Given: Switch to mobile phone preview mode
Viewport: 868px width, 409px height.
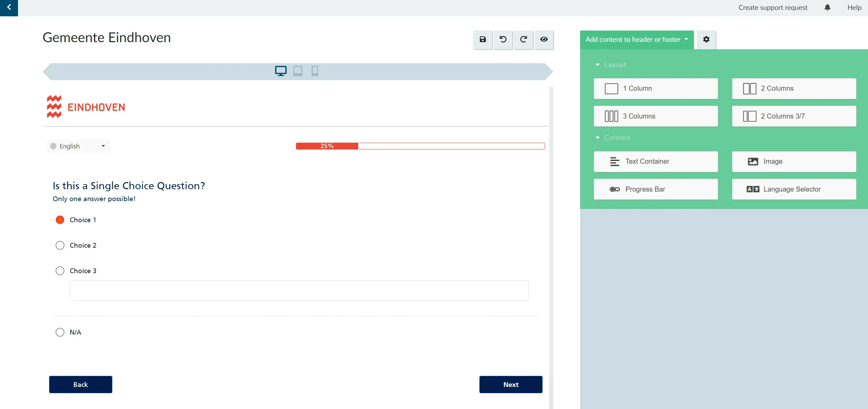Looking at the screenshot, I should pos(315,71).
